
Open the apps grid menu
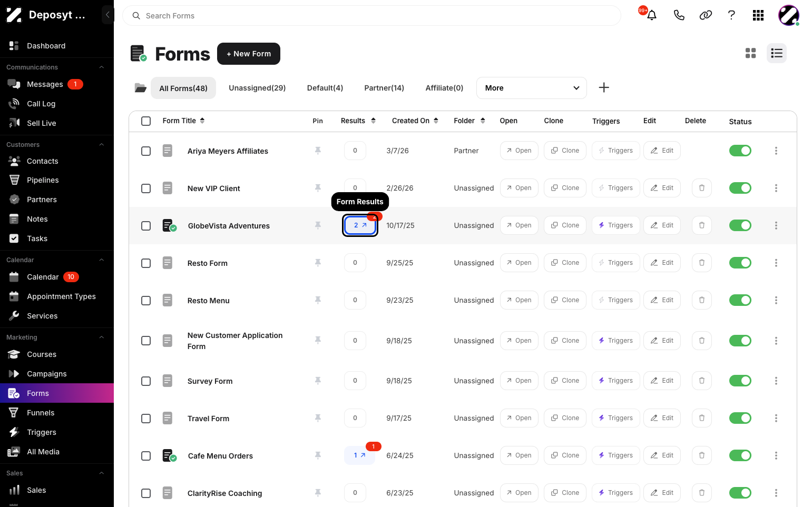coord(758,15)
